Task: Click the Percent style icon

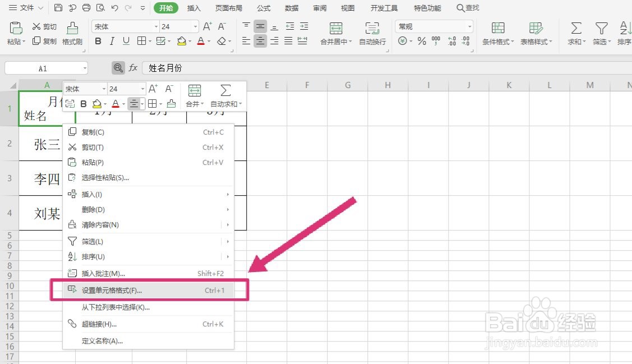Action: 422,40
